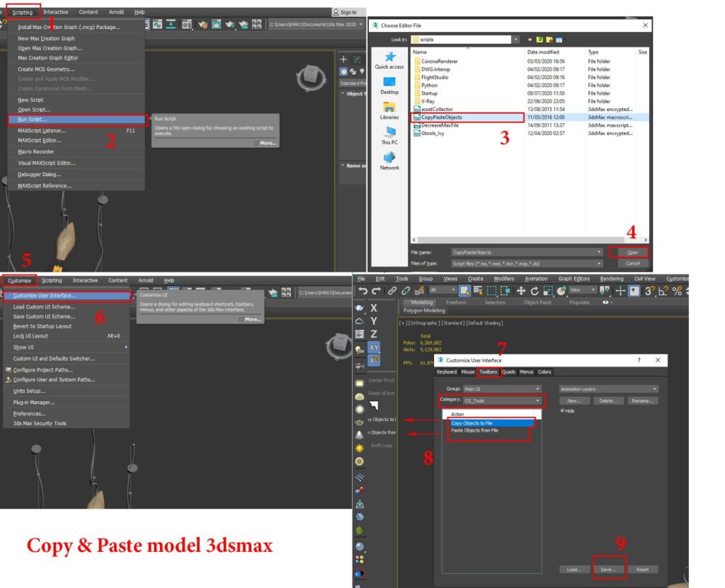The height and width of the screenshot is (588, 725).
Task: Click Open in Choose Editor File dialog
Action: [x=632, y=252]
